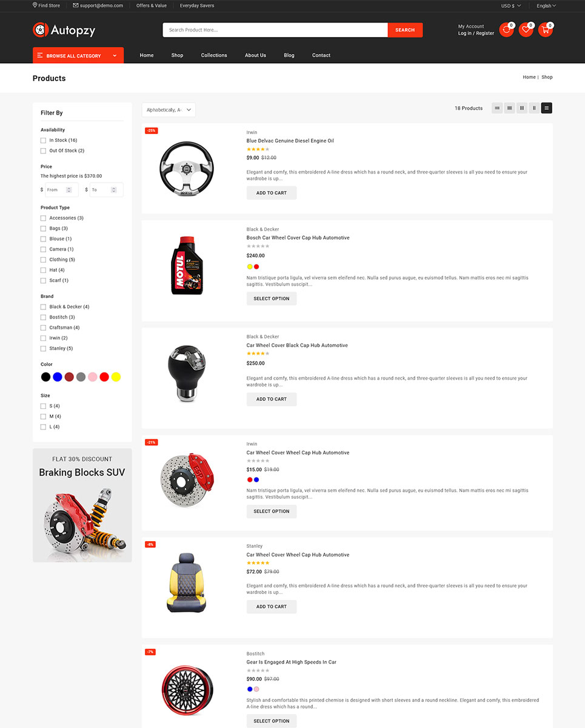The width and height of the screenshot is (585, 728).
Task: Click the Find Store location icon
Action: tap(35, 5)
